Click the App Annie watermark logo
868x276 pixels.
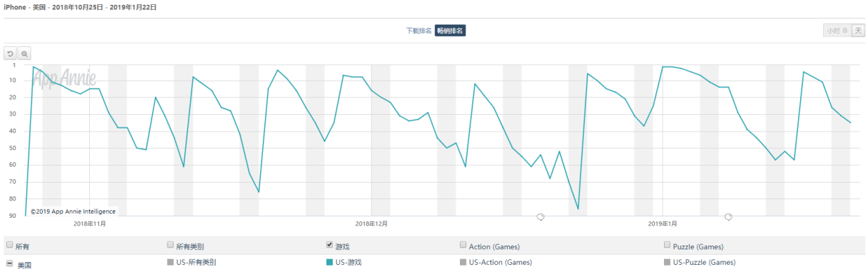pyautogui.click(x=64, y=77)
